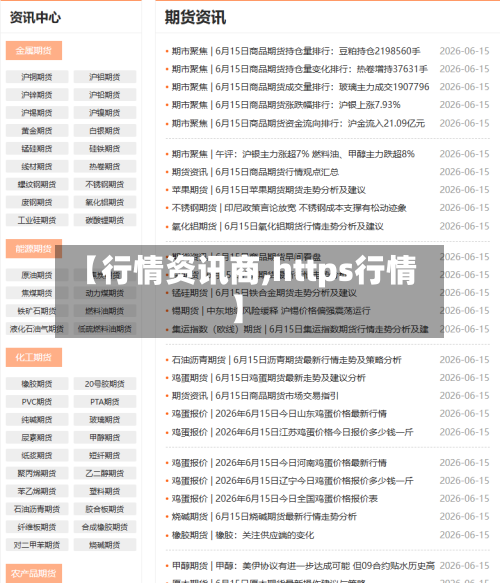Go to 玻璃期货

click(105, 419)
